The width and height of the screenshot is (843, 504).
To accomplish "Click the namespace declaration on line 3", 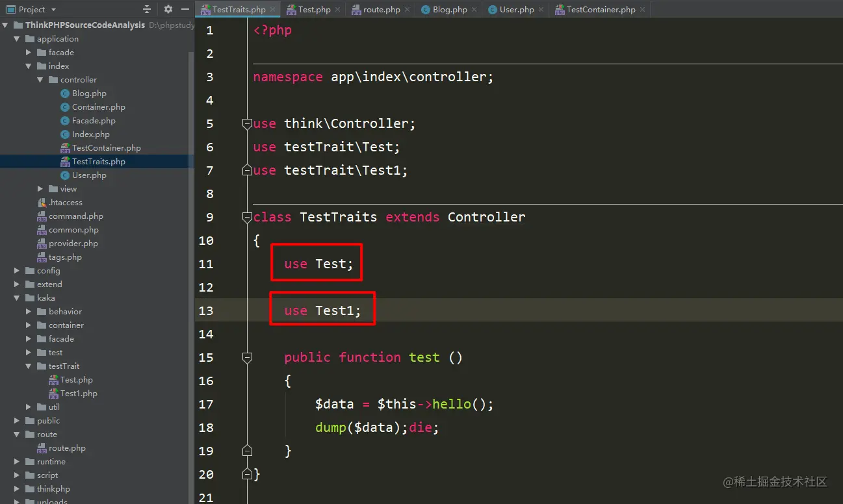I will click(x=373, y=77).
